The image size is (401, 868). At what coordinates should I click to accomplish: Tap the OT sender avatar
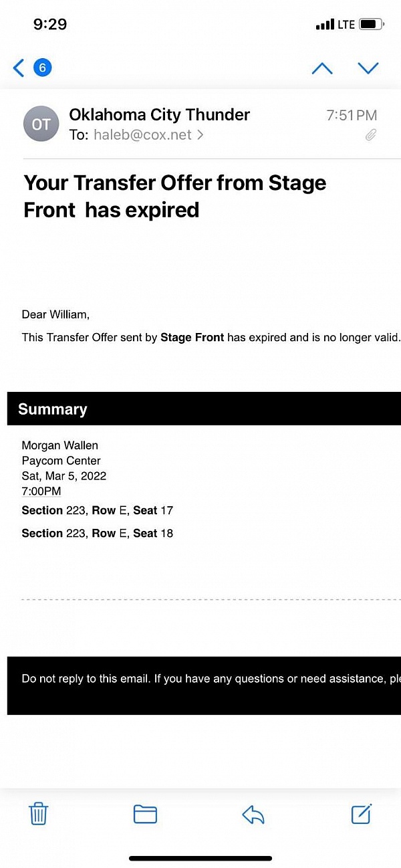coord(41,124)
